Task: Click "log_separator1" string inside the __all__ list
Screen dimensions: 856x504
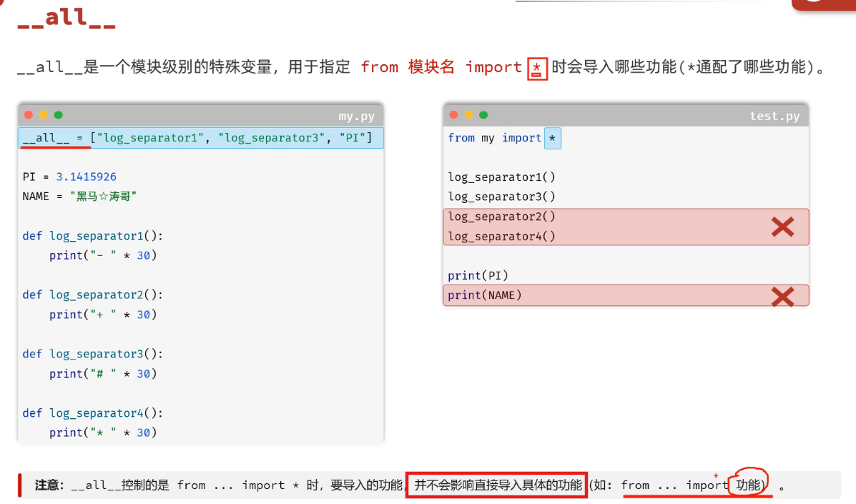Action: tap(150, 137)
